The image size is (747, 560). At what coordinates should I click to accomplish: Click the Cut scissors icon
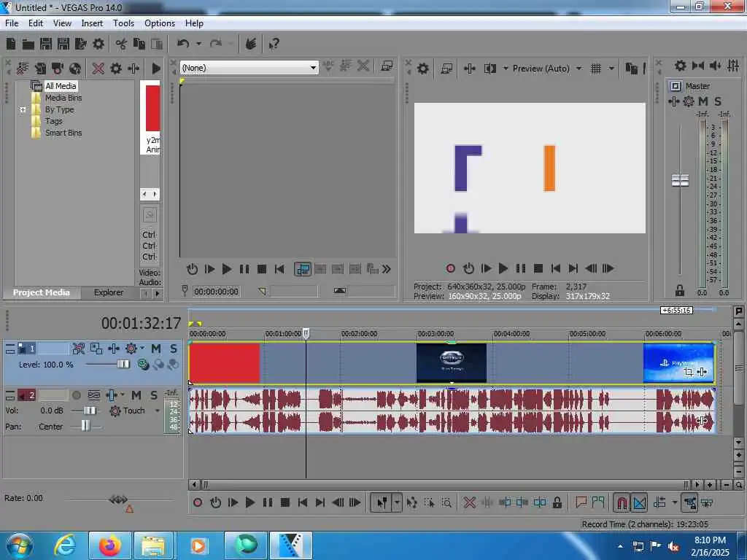tap(122, 44)
